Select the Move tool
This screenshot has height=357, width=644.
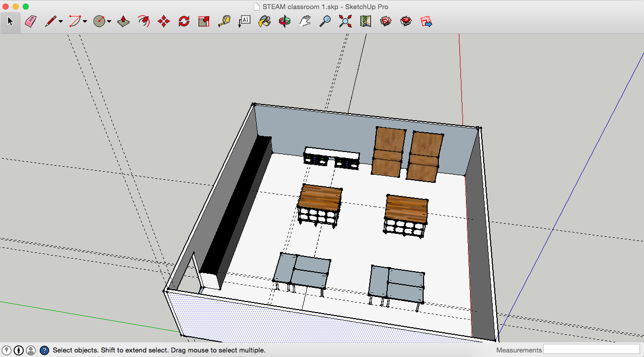click(x=164, y=22)
